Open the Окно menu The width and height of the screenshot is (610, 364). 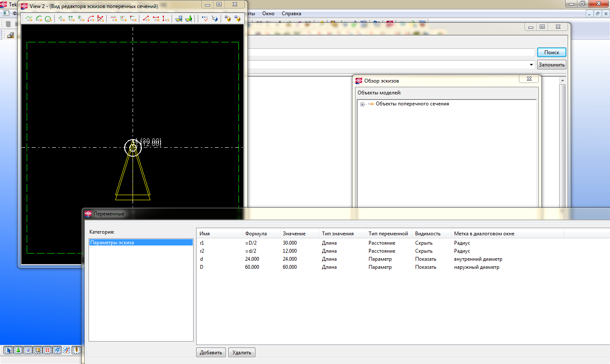coord(268,14)
